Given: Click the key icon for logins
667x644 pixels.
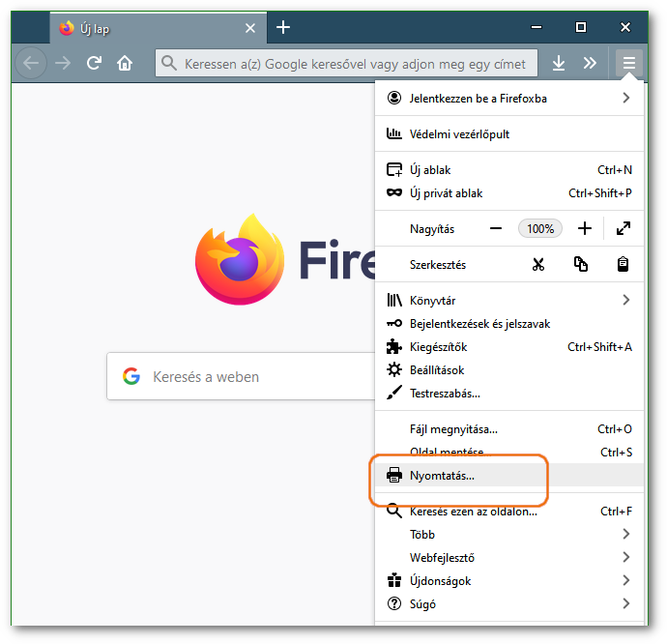Looking at the screenshot, I should [x=393, y=324].
